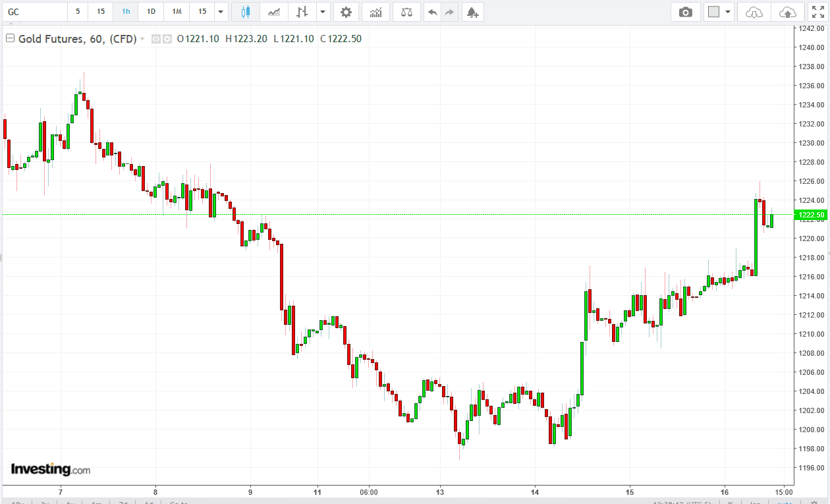The width and height of the screenshot is (830, 504).
Task: Click the compare symbols scales icon
Action: pos(406,12)
